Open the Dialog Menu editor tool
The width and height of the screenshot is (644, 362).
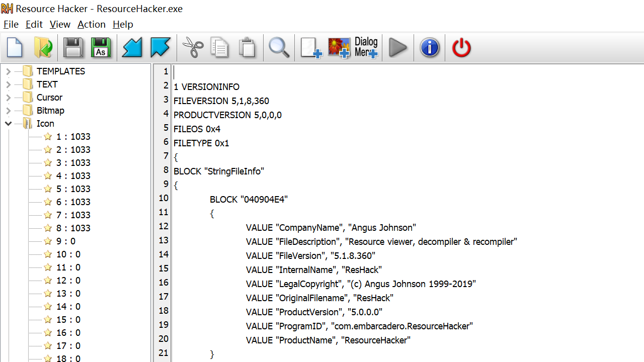pyautogui.click(x=366, y=48)
